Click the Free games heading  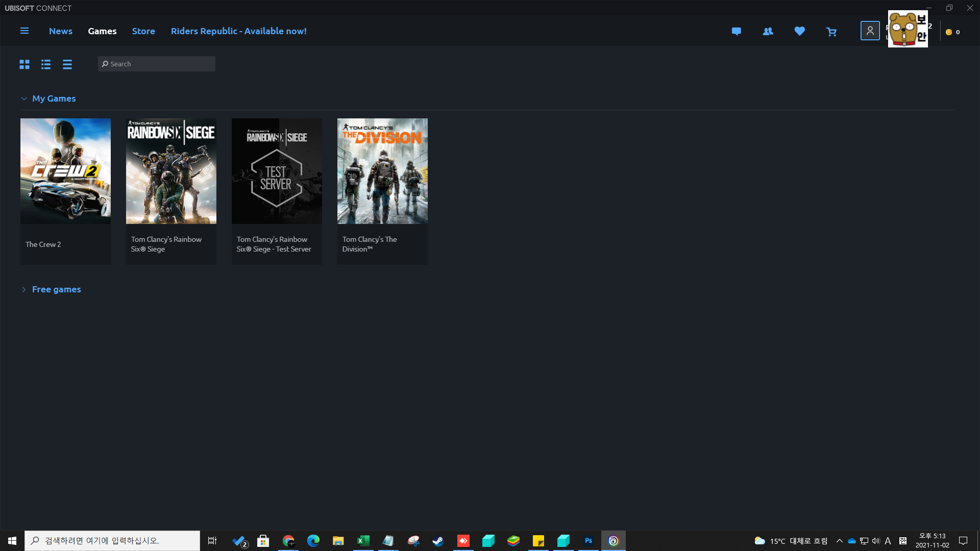click(56, 289)
